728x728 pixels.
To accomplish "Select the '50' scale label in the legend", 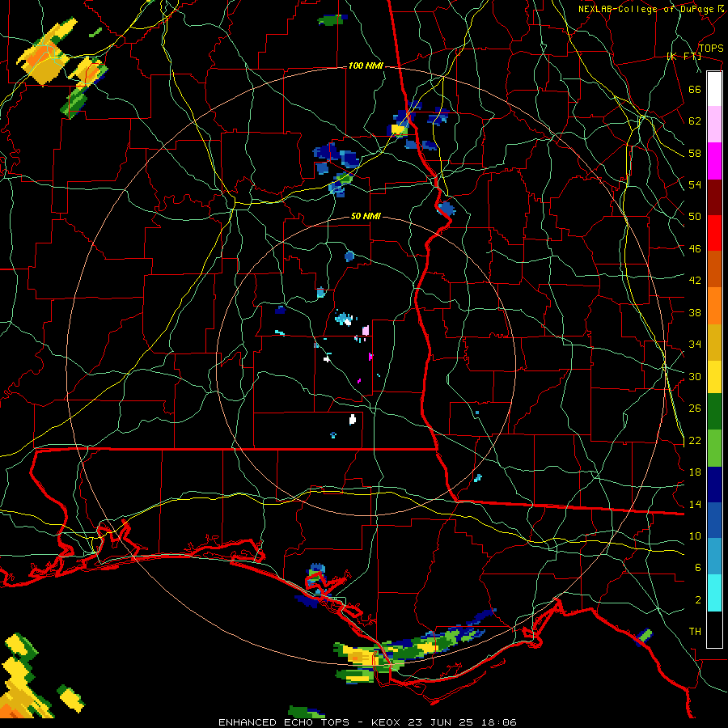I will coord(695,216).
